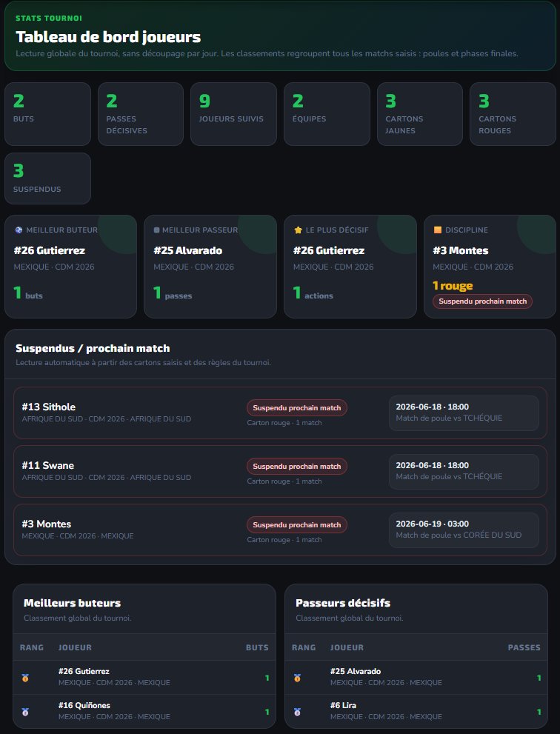
Task: Sort by the BUTS column header
Action: coord(258,647)
